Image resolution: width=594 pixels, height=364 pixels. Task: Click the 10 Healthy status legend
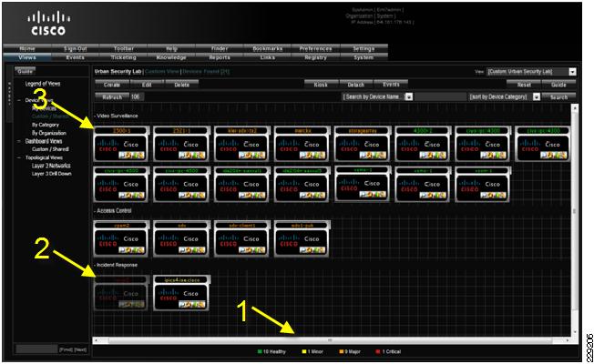click(271, 351)
